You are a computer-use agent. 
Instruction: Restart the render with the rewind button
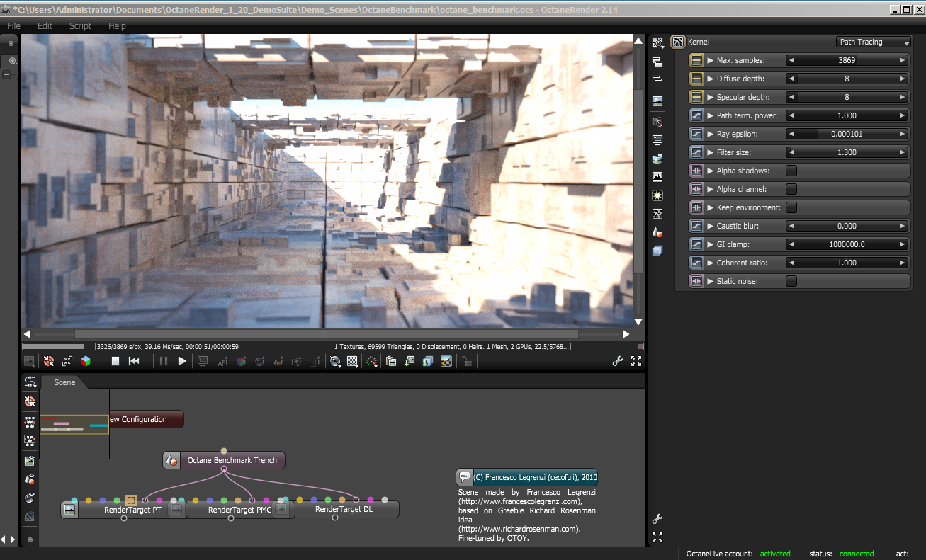[x=134, y=361]
